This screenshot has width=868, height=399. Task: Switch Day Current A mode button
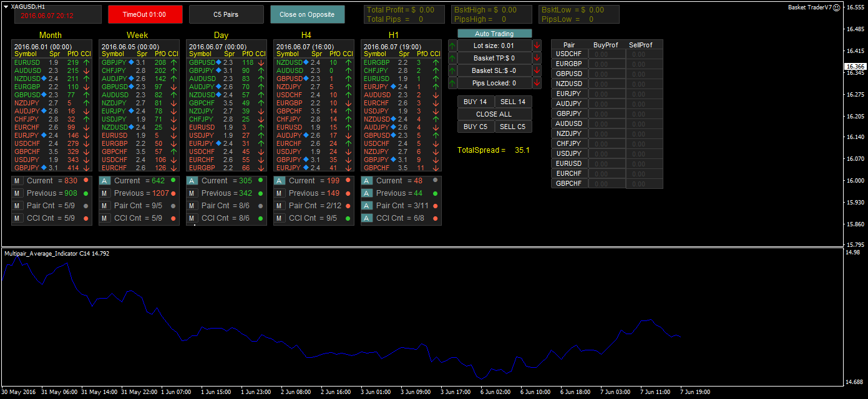[192, 181]
